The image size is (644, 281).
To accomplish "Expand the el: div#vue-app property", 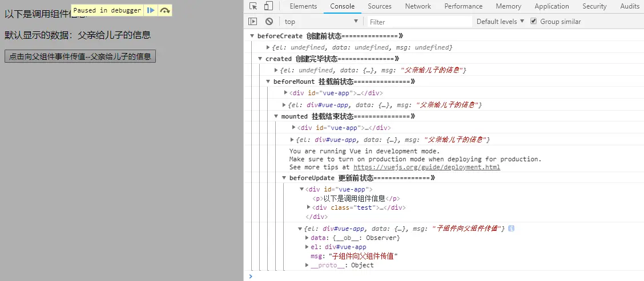I will [x=307, y=247].
